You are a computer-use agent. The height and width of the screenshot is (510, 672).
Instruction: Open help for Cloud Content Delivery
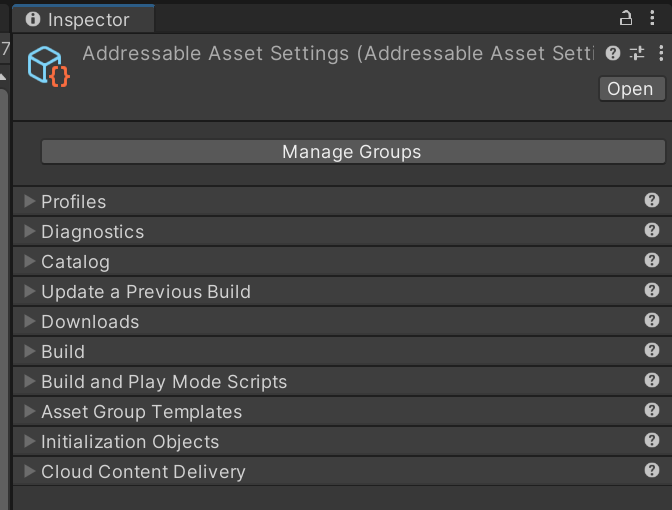pos(652,471)
